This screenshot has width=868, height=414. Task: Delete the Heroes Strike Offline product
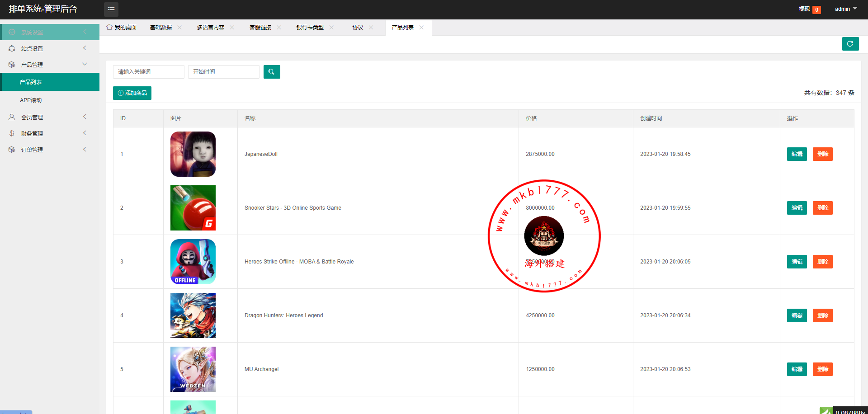(x=823, y=262)
